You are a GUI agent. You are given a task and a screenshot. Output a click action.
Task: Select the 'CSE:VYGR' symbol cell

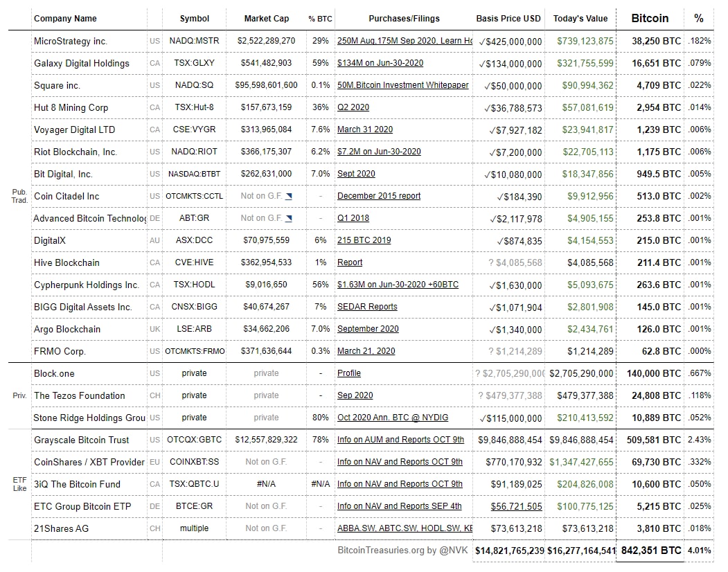coord(194,129)
